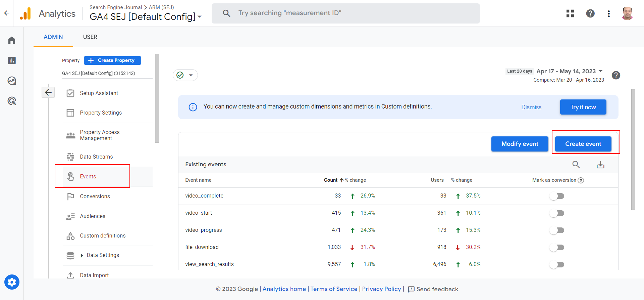The width and height of the screenshot is (644, 300).
Task: Click info icon in the blue banner
Action: click(193, 107)
